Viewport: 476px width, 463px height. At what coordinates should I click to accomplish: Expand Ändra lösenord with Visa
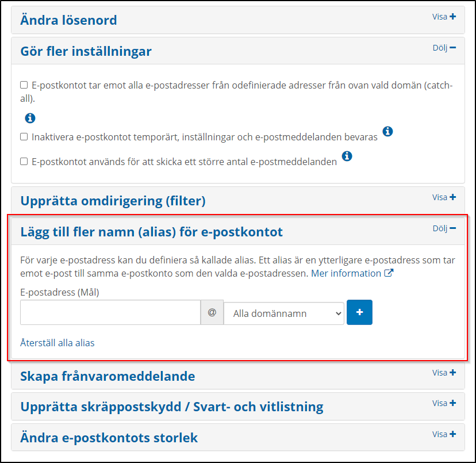[x=444, y=17]
